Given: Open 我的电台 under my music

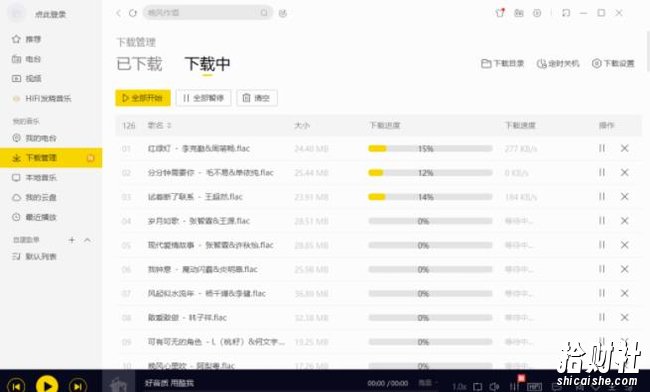Looking at the screenshot, I should coord(34,138).
